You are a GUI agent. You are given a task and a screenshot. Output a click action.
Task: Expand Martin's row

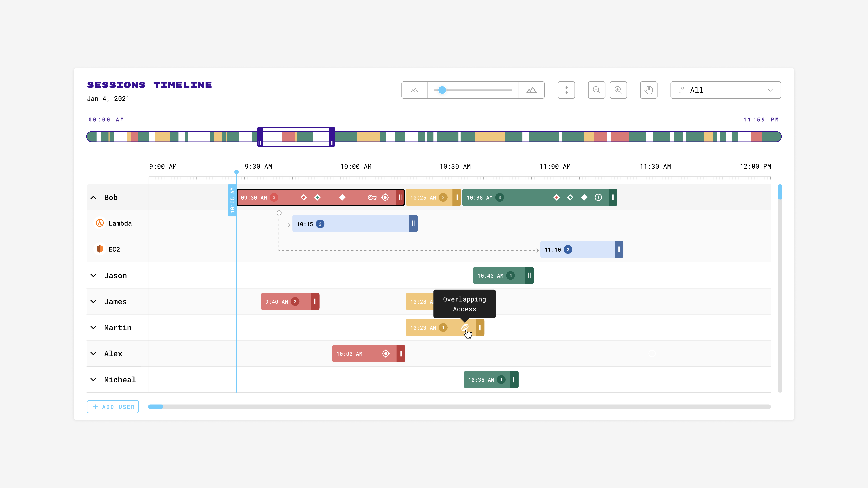[94, 327]
